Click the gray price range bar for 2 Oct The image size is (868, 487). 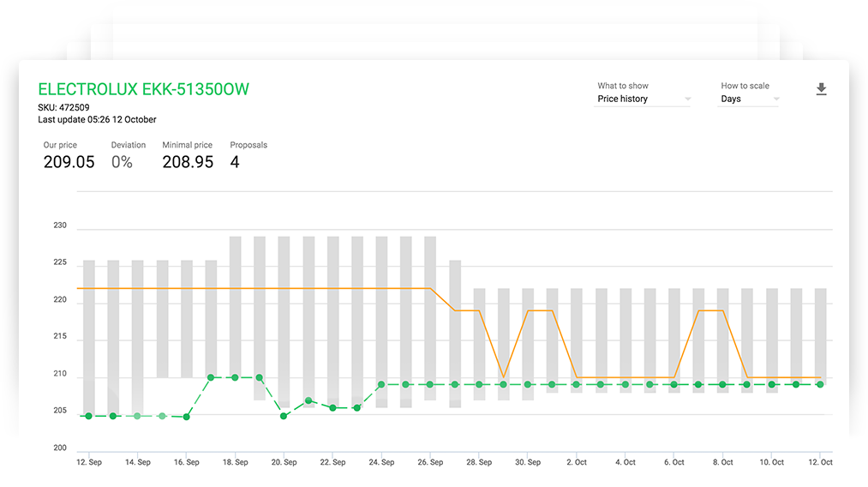(x=577, y=340)
